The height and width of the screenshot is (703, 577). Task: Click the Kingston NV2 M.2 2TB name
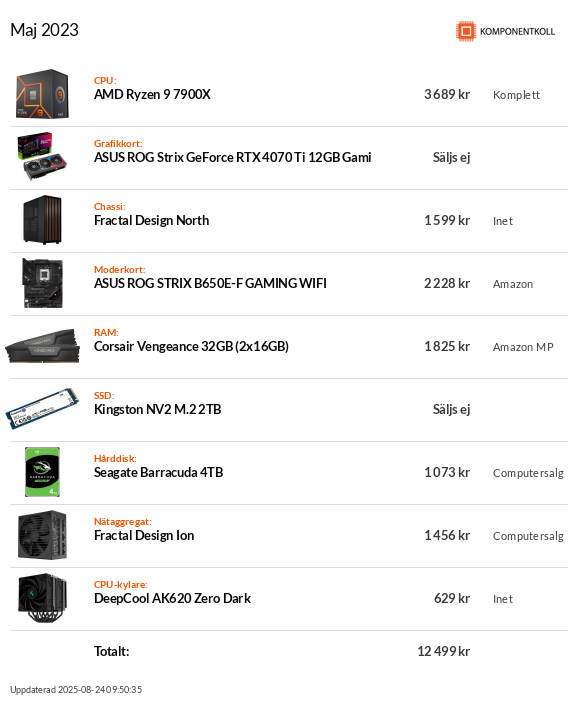[x=157, y=409]
